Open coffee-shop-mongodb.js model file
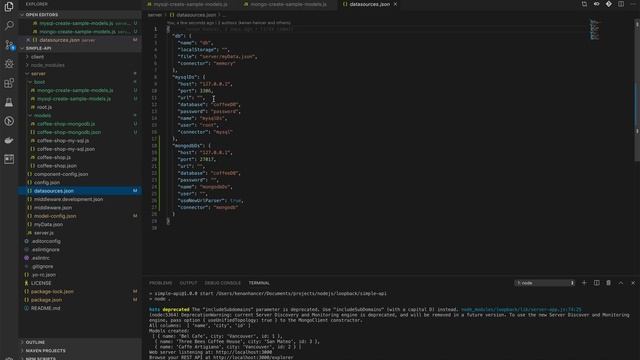 [66, 124]
